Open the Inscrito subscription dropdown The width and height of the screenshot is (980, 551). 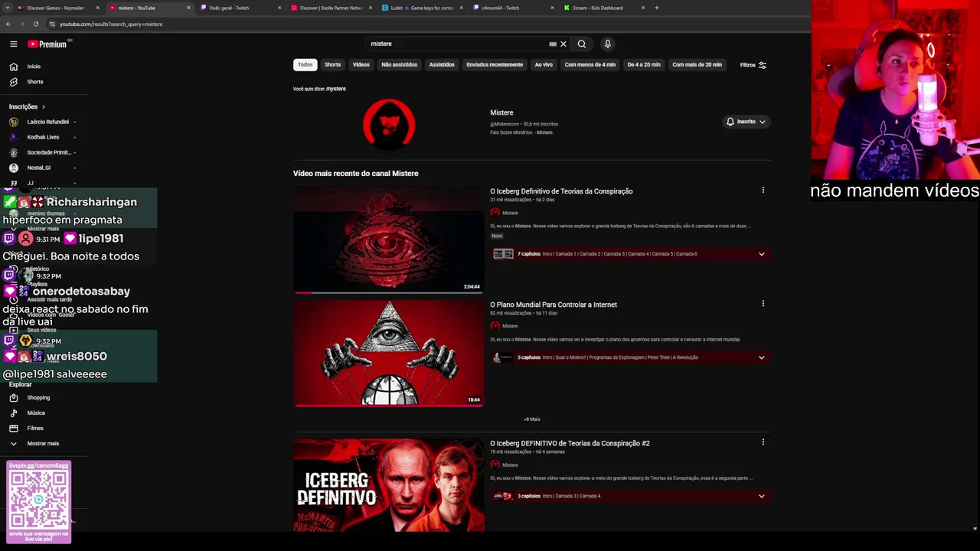(x=746, y=122)
